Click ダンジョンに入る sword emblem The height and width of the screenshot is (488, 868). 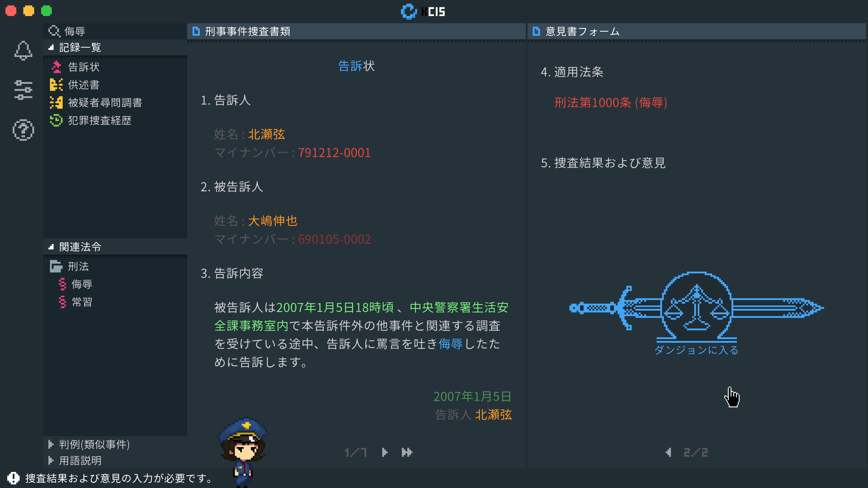pos(696,313)
